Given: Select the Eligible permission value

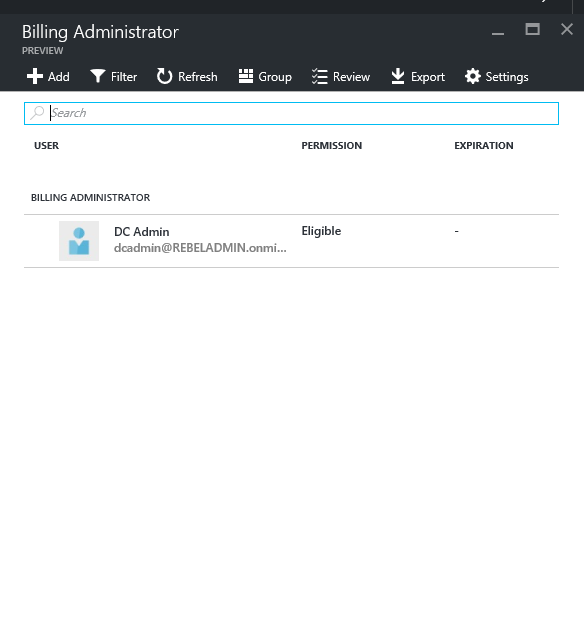Looking at the screenshot, I should (x=321, y=231).
